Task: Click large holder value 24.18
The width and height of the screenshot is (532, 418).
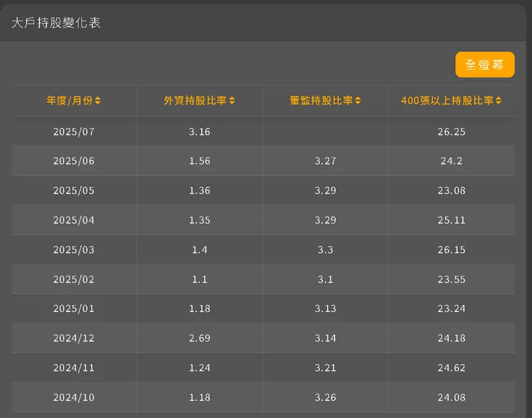Action: (451, 338)
